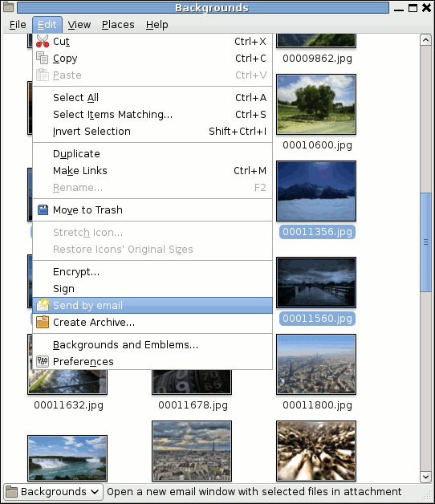
Task: Click scrollbar down arrow button
Action: coord(425,477)
